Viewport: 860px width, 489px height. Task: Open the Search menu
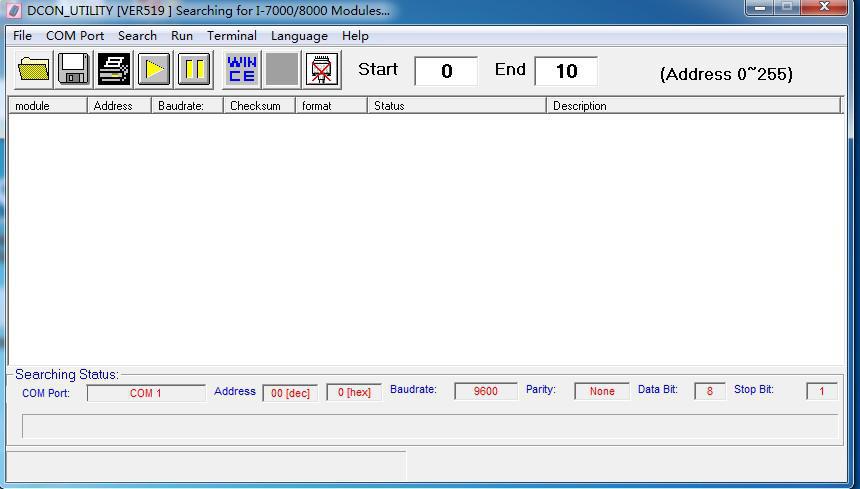(x=137, y=36)
